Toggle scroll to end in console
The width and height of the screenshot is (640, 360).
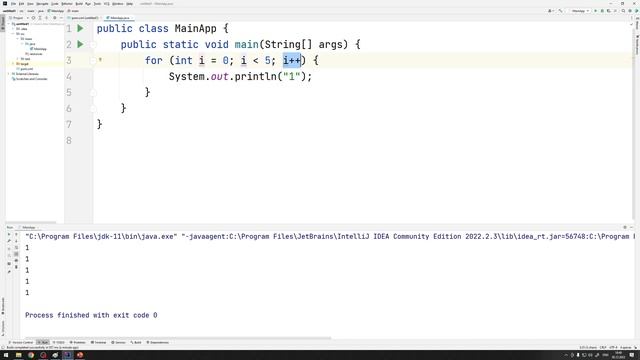pos(16,254)
